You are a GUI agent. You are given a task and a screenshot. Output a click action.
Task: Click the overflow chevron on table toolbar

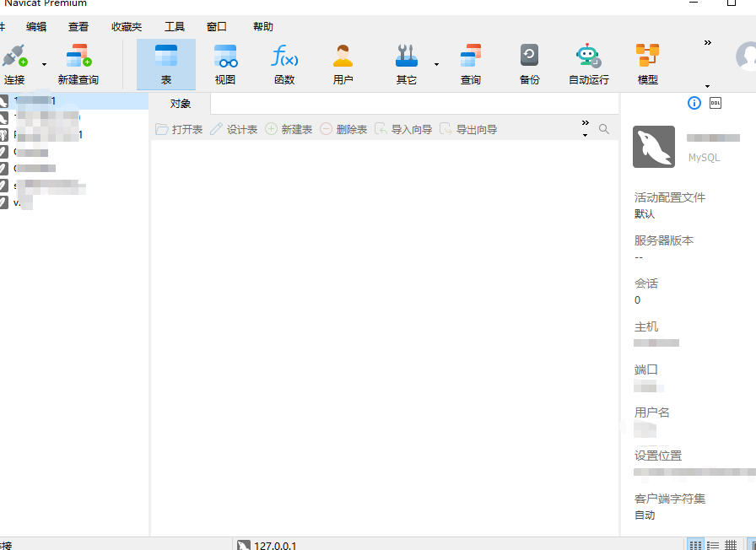click(586, 124)
